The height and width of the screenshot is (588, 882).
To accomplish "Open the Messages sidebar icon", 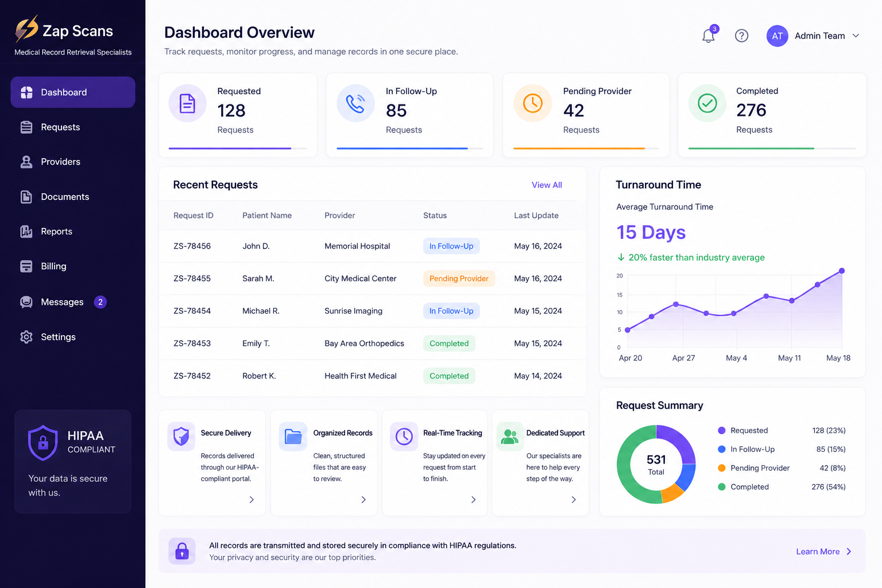I will pos(26,302).
